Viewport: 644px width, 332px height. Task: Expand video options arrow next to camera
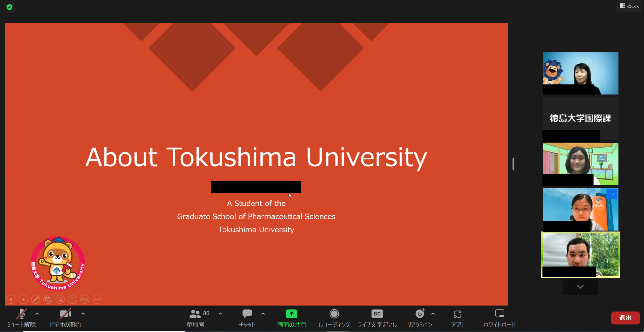click(x=83, y=314)
